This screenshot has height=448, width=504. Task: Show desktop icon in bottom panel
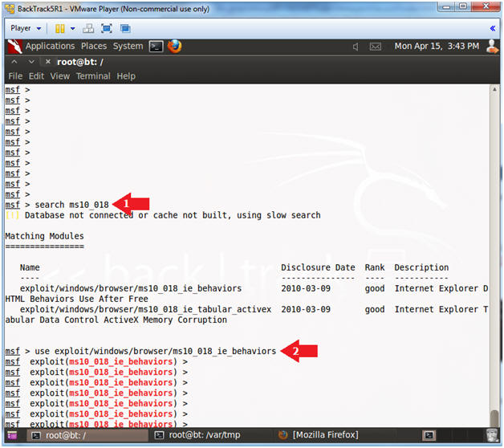point(12,435)
